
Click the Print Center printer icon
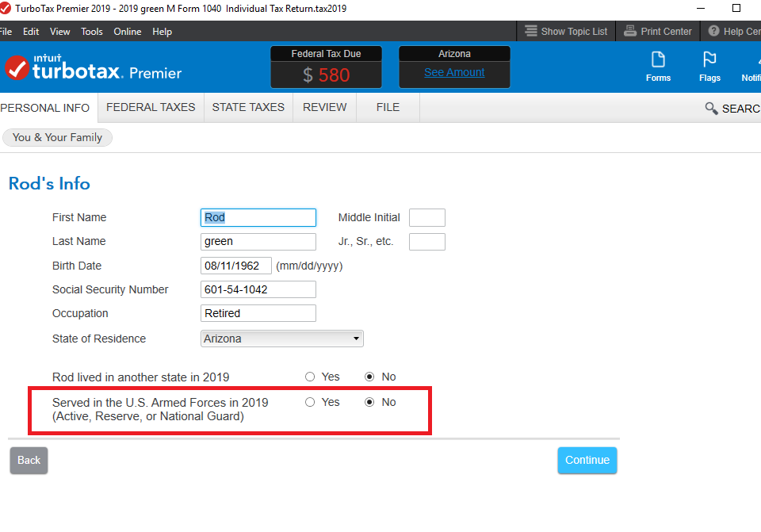tap(630, 31)
